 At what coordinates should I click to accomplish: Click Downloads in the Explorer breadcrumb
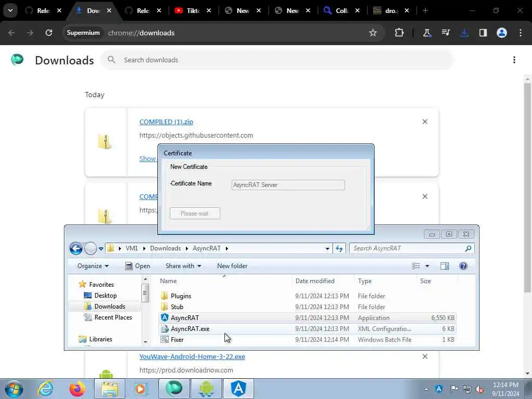(165, 248)
